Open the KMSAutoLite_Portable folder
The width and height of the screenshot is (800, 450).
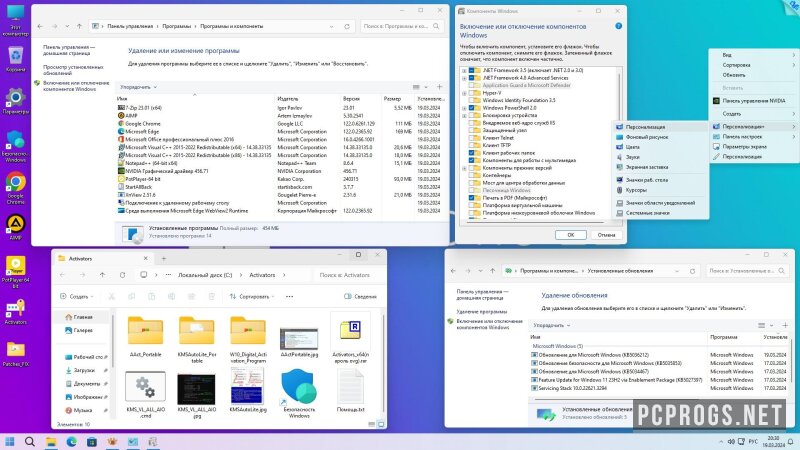click(x=196, y=338)
